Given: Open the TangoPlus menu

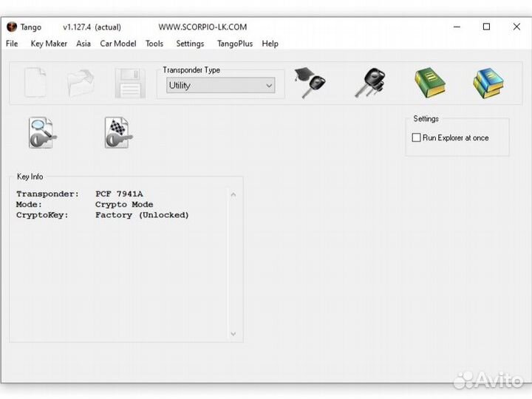Looking at the screenshot, I should [x=235, y=44].
